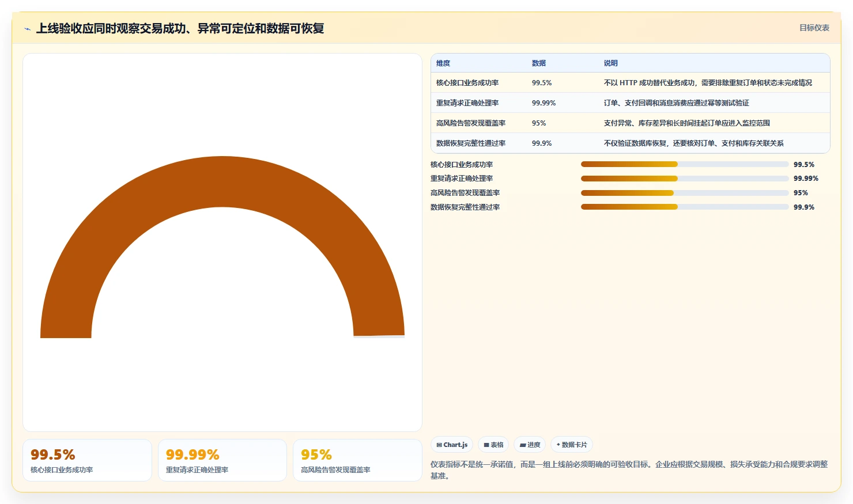The image size is (853, 504).
Task: Click progress bar for 核心接口业务成功率
Action: (685, 164)
